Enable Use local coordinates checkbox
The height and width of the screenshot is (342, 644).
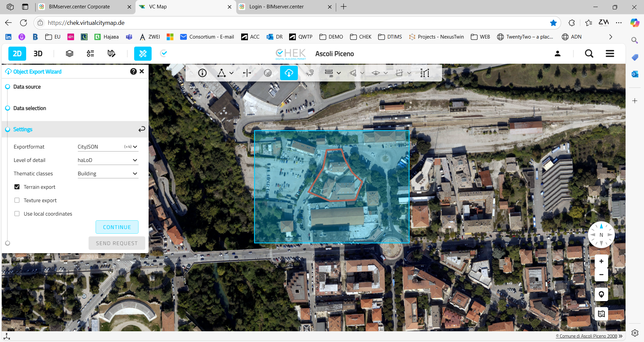coord(17,214)
